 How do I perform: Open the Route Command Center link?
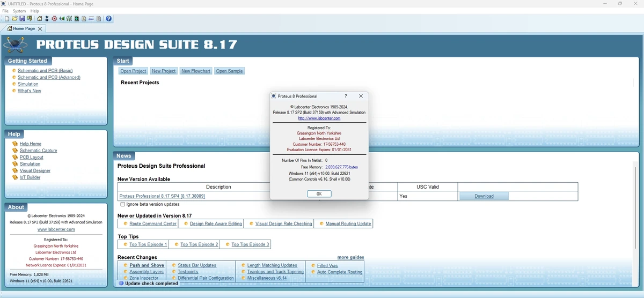pos(153,223)
